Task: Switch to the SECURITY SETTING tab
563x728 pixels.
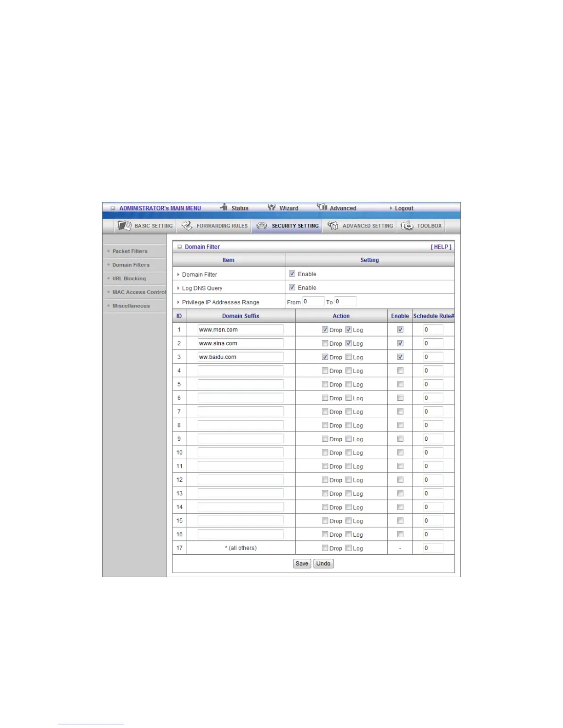Action: (287, 226)
